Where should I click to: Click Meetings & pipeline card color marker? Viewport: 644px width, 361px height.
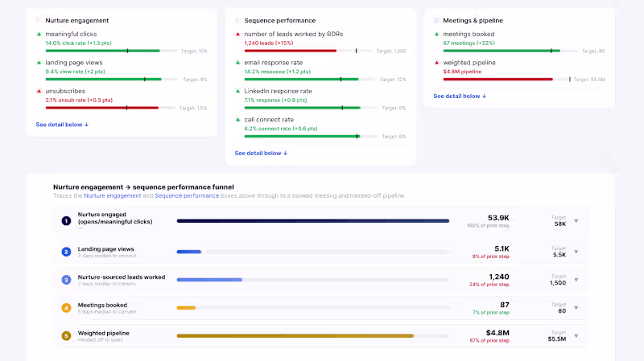[x=436, y=21]
